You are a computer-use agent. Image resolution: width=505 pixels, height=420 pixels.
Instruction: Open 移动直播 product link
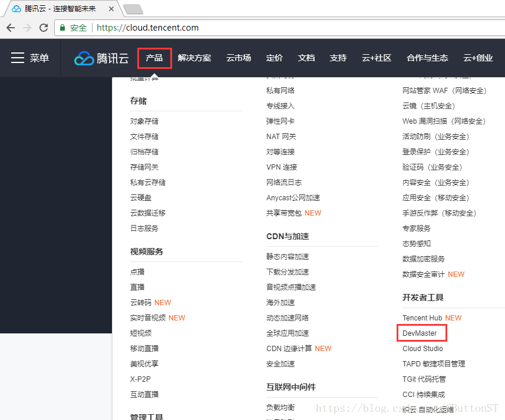pyautogui.click(x=144, y=349)
